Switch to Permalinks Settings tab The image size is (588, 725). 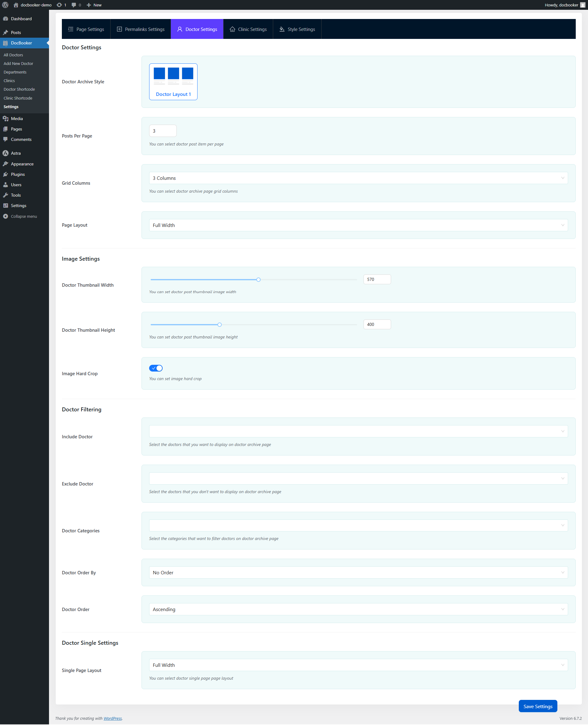[141, 29]
